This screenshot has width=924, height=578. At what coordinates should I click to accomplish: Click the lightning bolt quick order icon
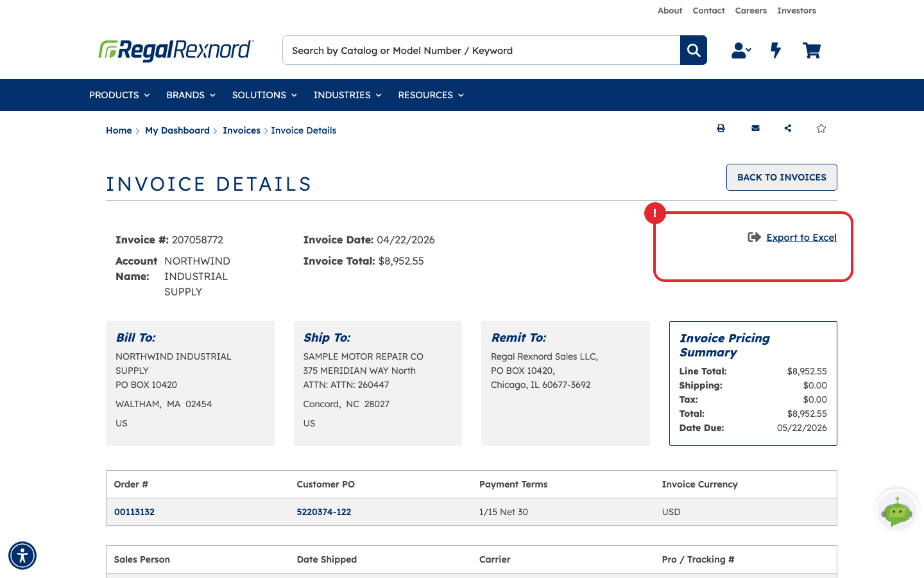[x=776, y=50]
